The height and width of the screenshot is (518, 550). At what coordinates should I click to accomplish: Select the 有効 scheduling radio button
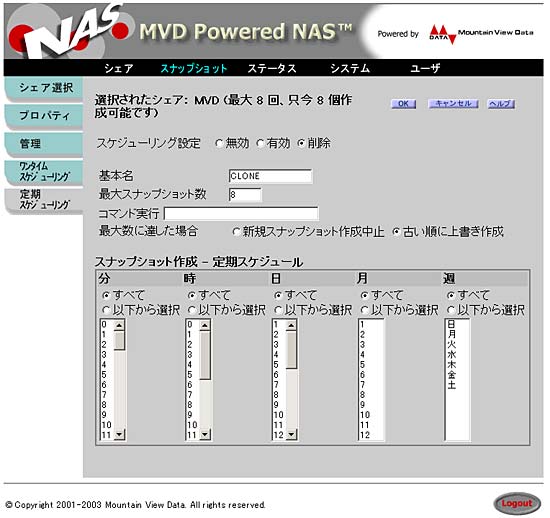(x=260, y=143)
